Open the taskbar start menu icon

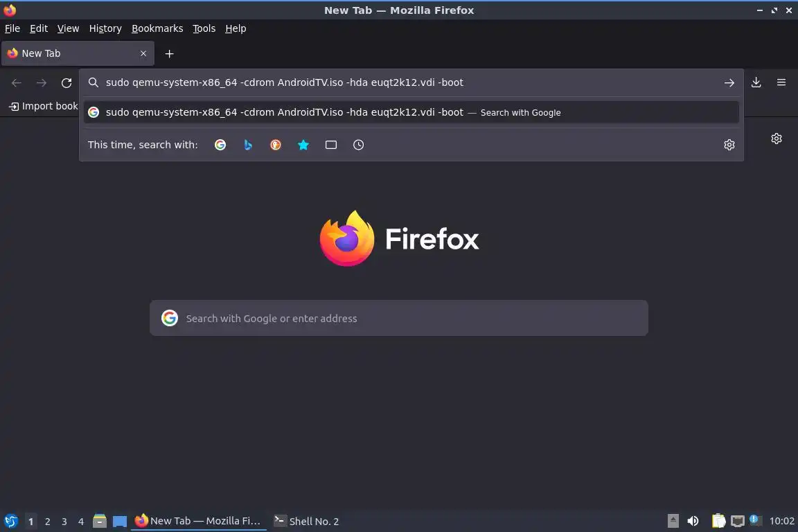pos(10,522)
